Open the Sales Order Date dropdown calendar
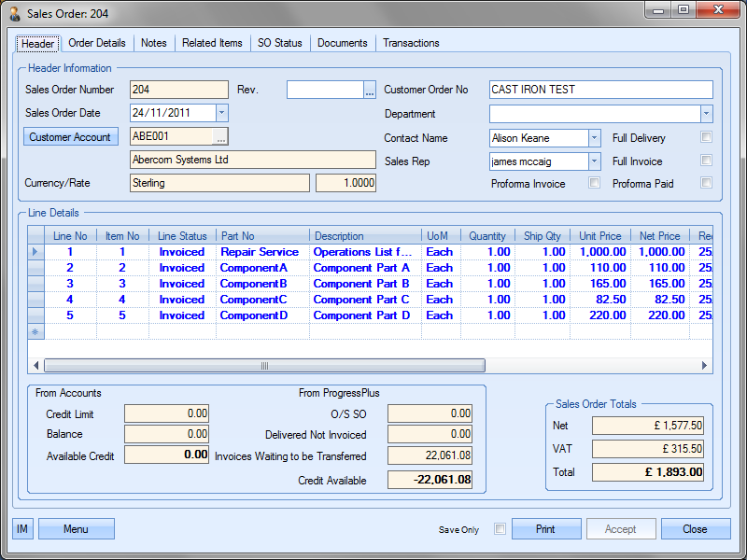Screen dimensions: 747x560 point(221,113)
